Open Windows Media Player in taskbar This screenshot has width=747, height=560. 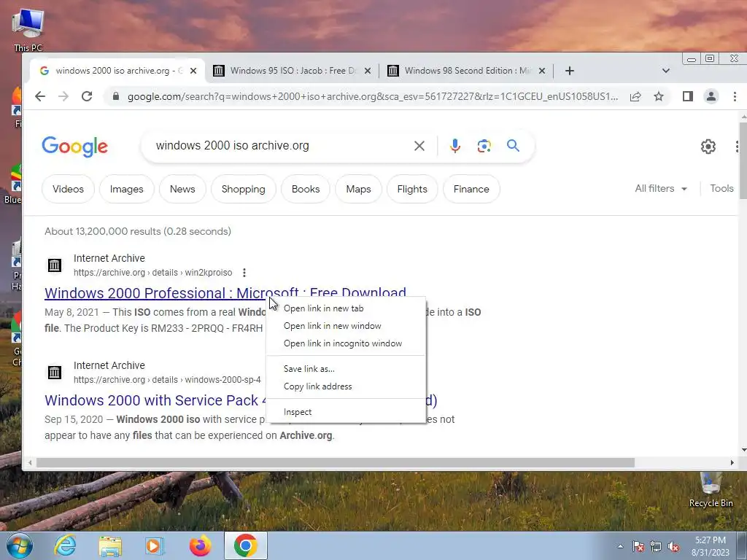(155, 545)
